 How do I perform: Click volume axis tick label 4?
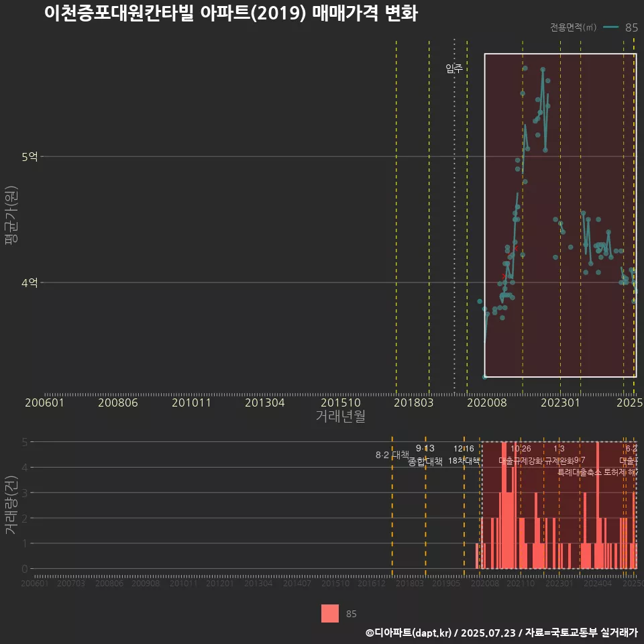25,468
